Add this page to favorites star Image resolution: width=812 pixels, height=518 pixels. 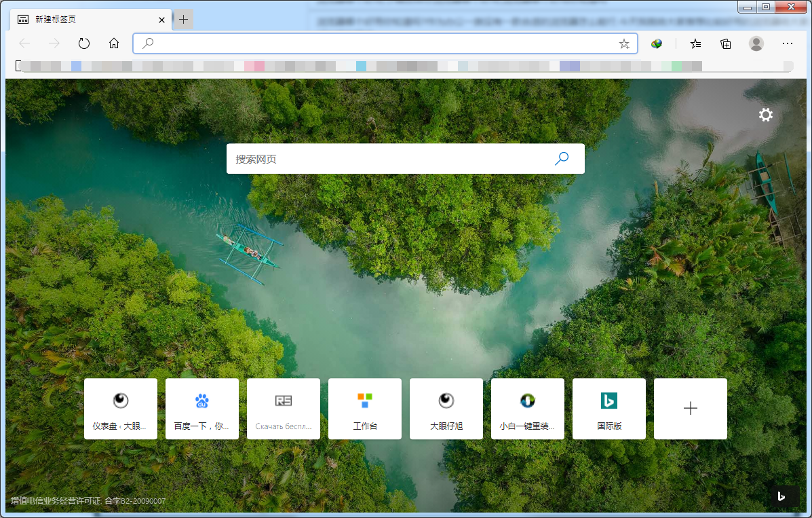(x=624, y=43)
